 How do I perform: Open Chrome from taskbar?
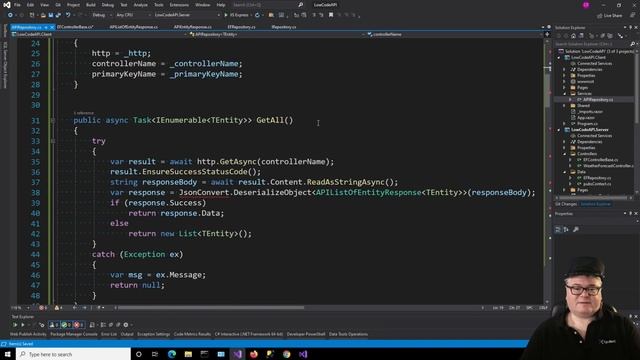coord(287,354)
